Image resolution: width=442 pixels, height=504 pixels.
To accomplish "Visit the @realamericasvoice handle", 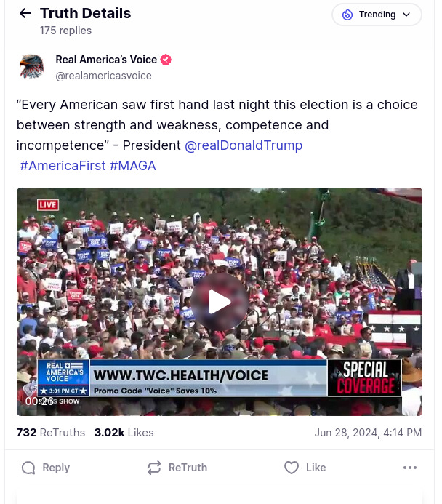I will coord(103,76).
